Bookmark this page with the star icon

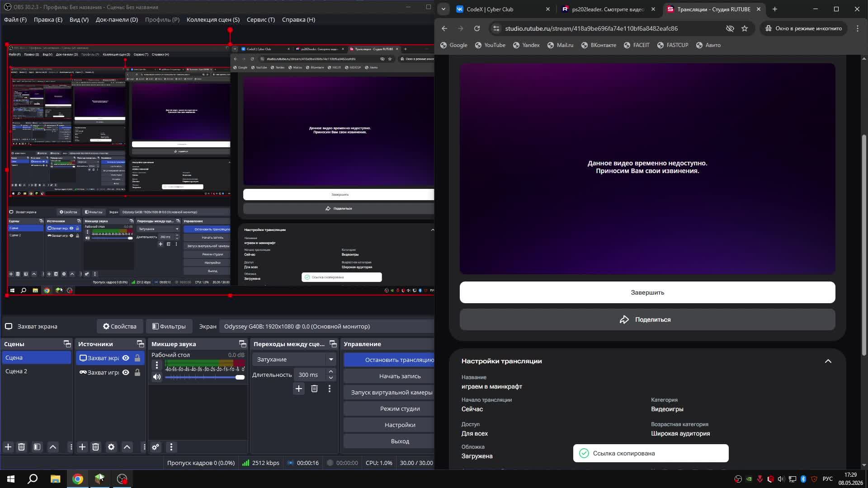pos(745,28)
